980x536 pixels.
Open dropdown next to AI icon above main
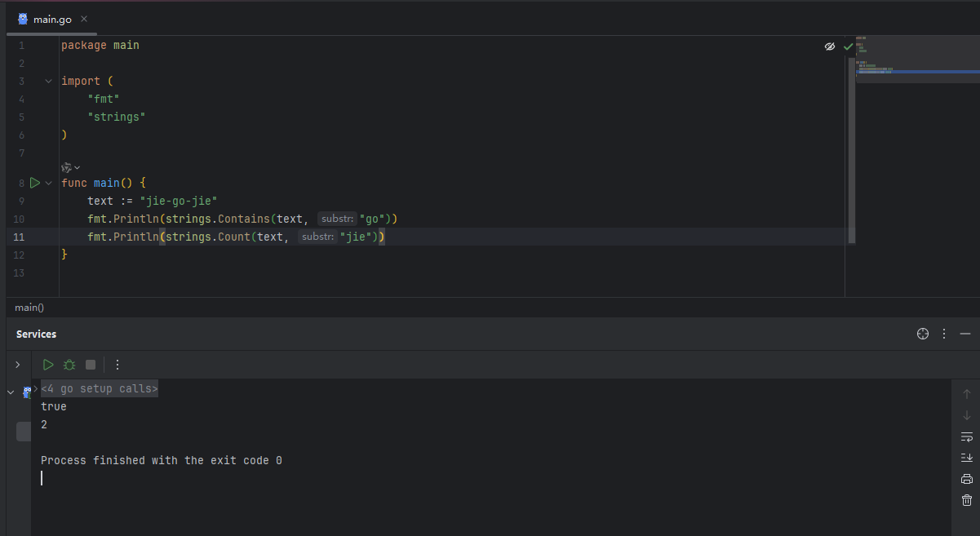pyautogui.click(x=78, y=167)
